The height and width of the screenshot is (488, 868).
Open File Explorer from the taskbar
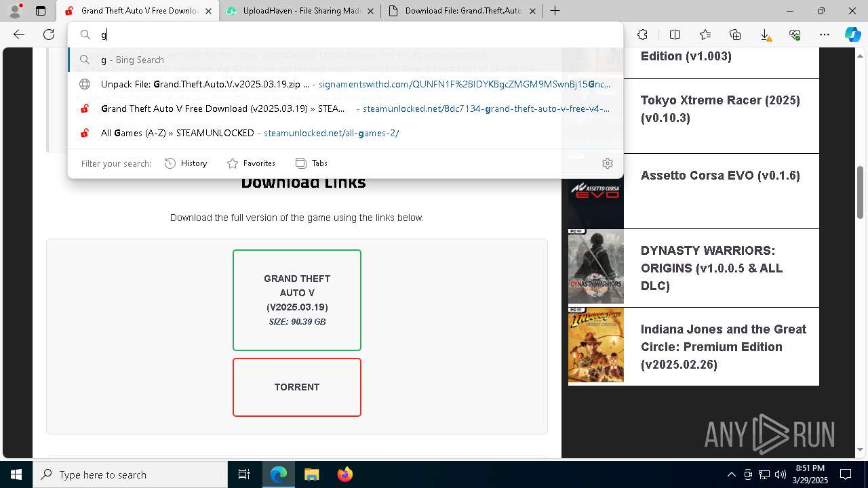[311, 474]
